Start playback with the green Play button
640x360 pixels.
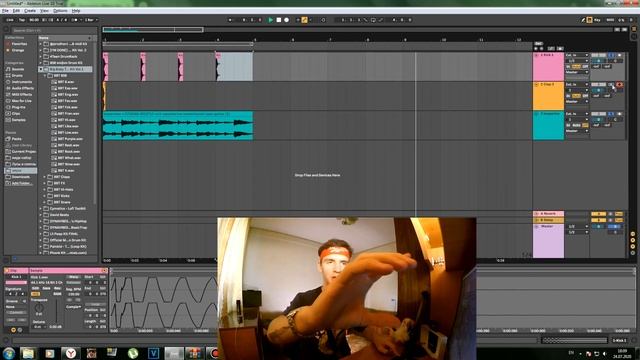[270, 20]
